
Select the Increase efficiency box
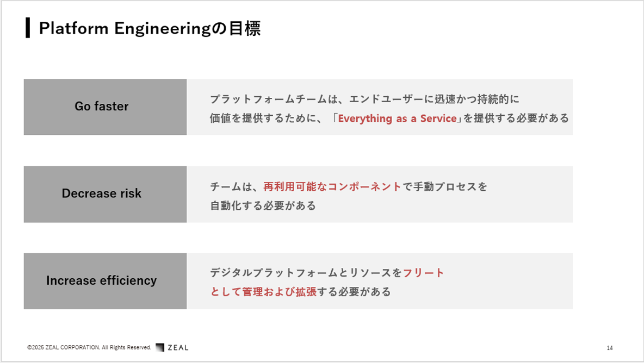click(105, 281)
